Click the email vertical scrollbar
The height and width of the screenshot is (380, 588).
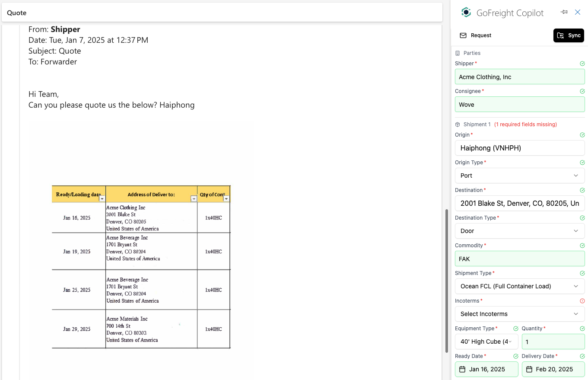click(x=447, y=281)
